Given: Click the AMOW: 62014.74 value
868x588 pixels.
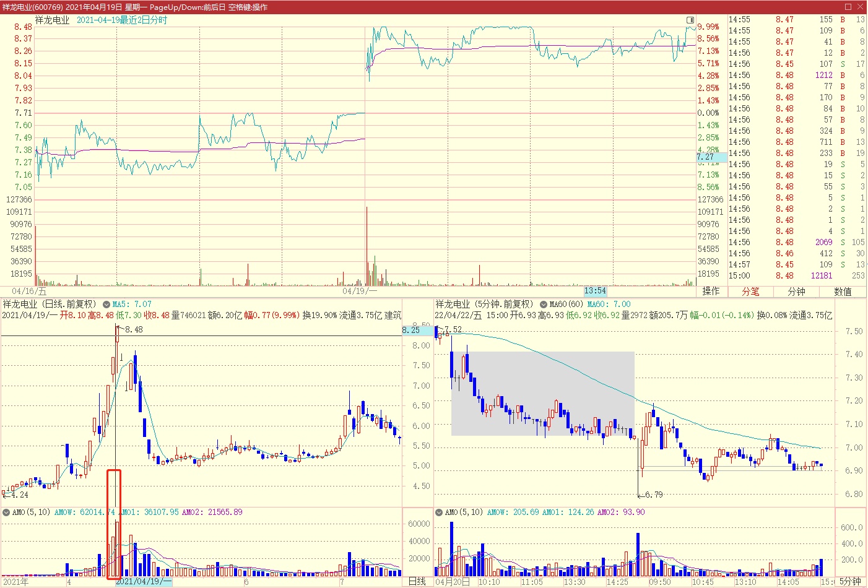Looking at the screenshot, I should pos(85,512).
